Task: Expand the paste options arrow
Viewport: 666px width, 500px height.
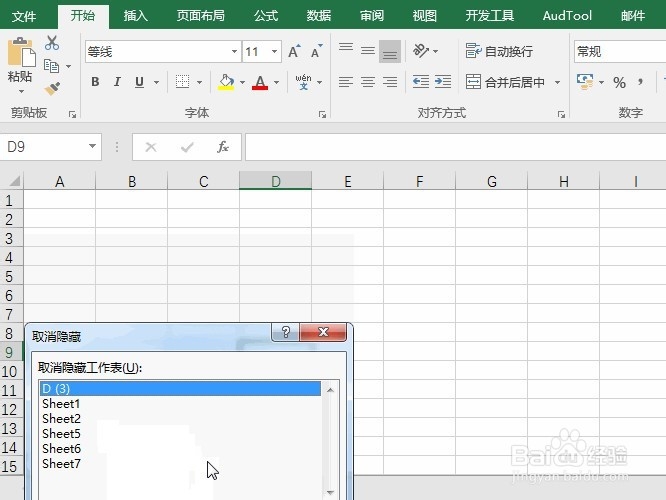Action: click(21, 91)
